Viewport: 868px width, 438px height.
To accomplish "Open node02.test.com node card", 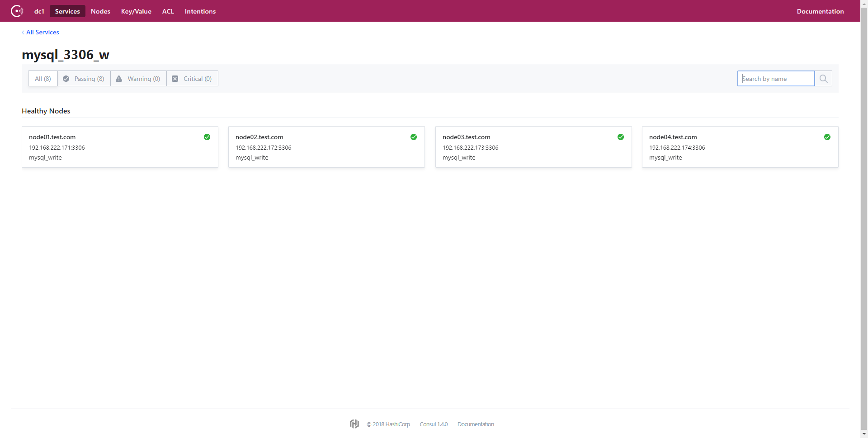I will click(x=326, y=147).
